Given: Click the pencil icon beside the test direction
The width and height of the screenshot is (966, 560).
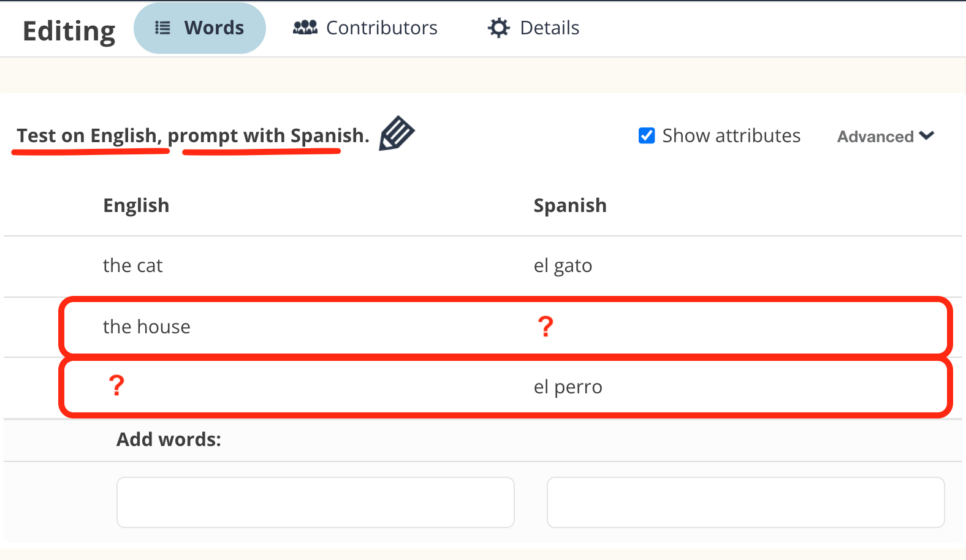Looking at the screenshot, I should pyautogui.click(x=397, y=133).
